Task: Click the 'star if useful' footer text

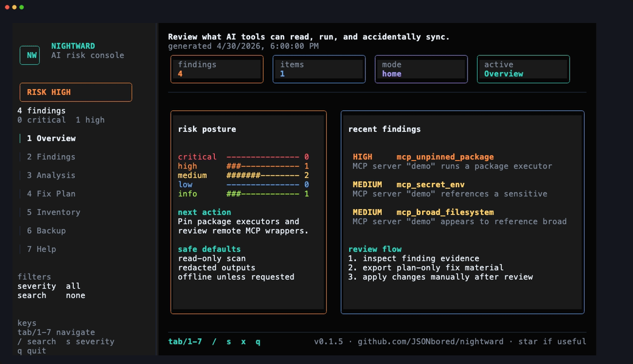Action: (x=552, y=341)
